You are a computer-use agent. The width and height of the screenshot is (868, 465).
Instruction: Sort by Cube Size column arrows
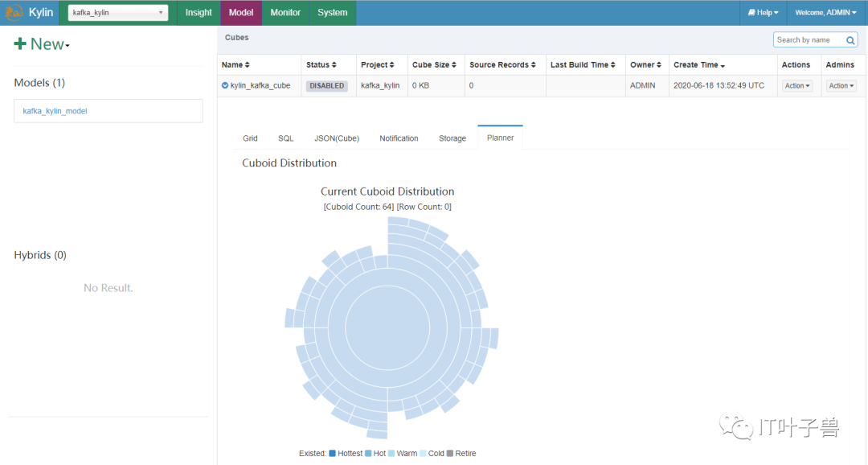click(x=454, y=65)
